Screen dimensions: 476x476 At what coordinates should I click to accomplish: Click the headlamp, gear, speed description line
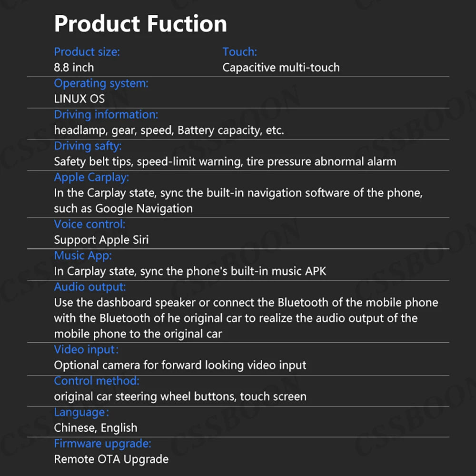point(169,130)
